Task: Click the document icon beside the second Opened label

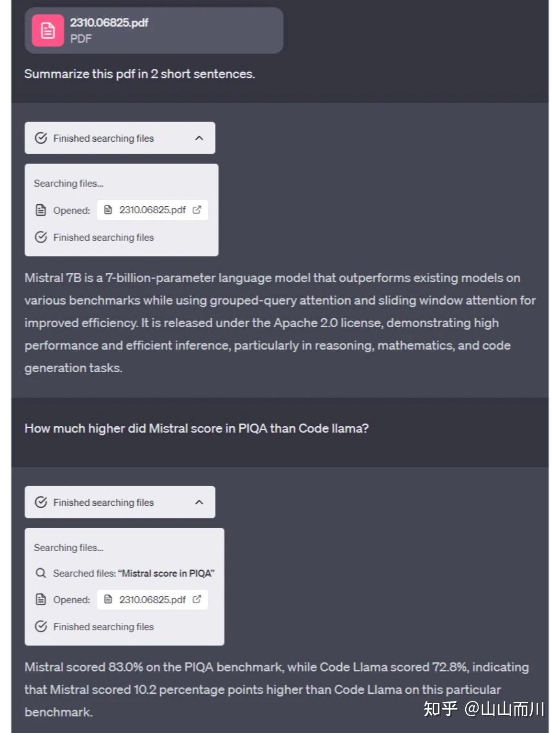Action: 41,600
